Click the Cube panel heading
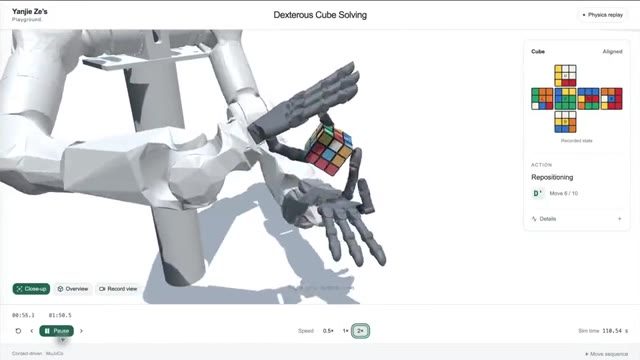The height and width of the screenshot is (360, 640). point(538,51)
